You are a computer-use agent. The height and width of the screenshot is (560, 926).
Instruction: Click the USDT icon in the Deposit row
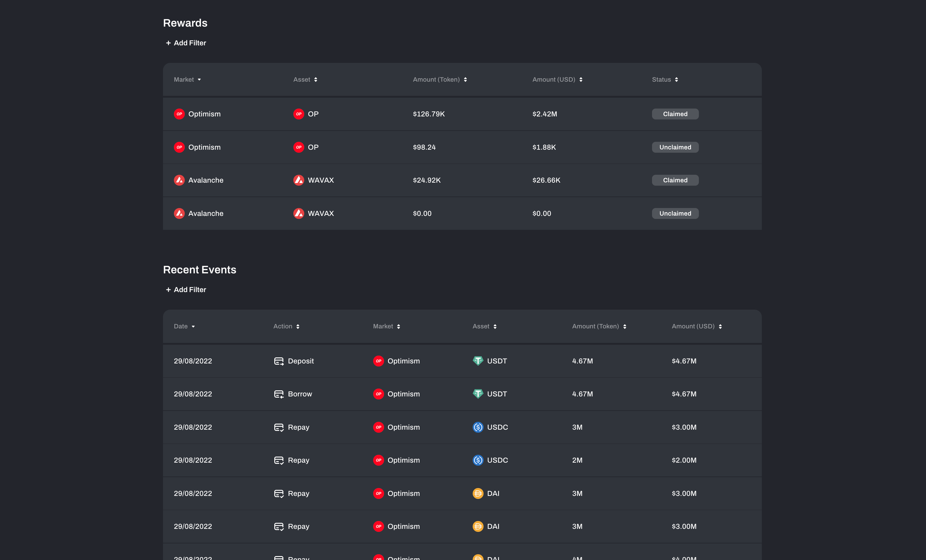pyautogui.click(x=478, y=361)
